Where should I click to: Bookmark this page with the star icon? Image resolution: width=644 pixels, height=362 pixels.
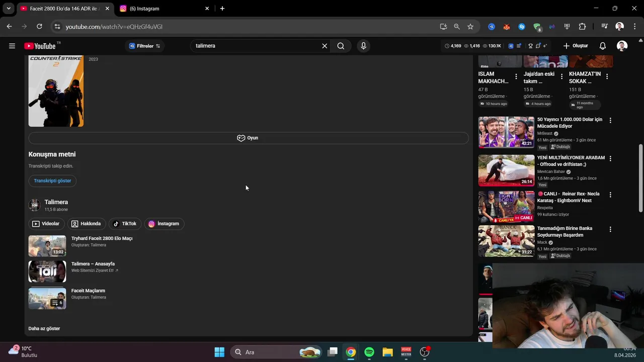pos(470,27)
